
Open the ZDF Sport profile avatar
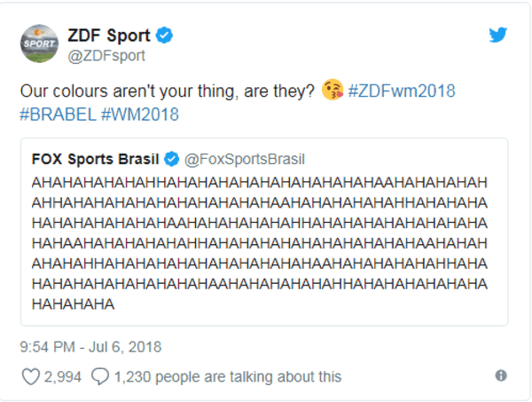(x=39, y=43)
